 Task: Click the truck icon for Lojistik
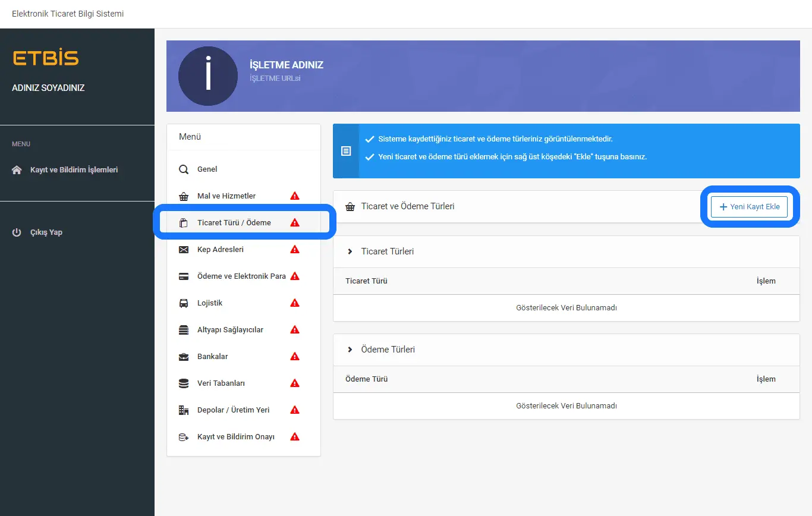coord(184,303)
